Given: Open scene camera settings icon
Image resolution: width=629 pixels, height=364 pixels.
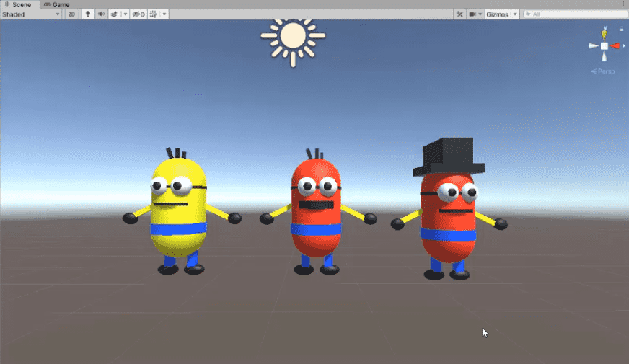Looking at the screenshot, I should (x=475, y=14).
